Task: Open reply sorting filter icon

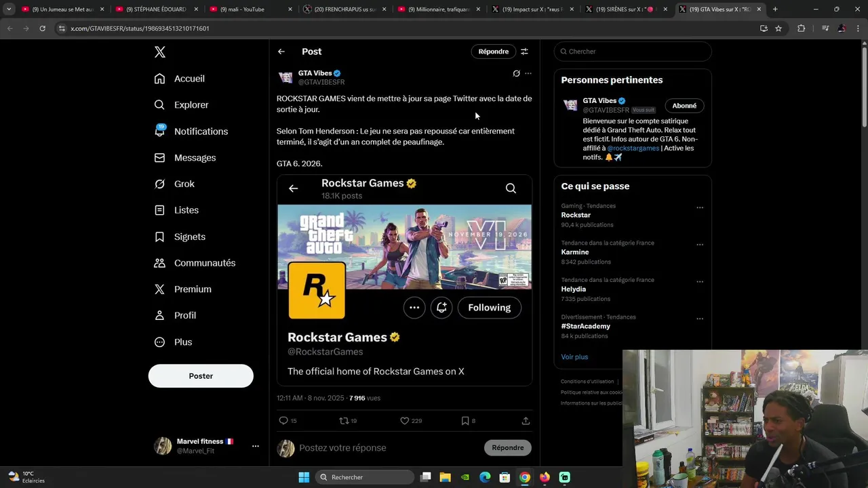Action: (524, 52)
